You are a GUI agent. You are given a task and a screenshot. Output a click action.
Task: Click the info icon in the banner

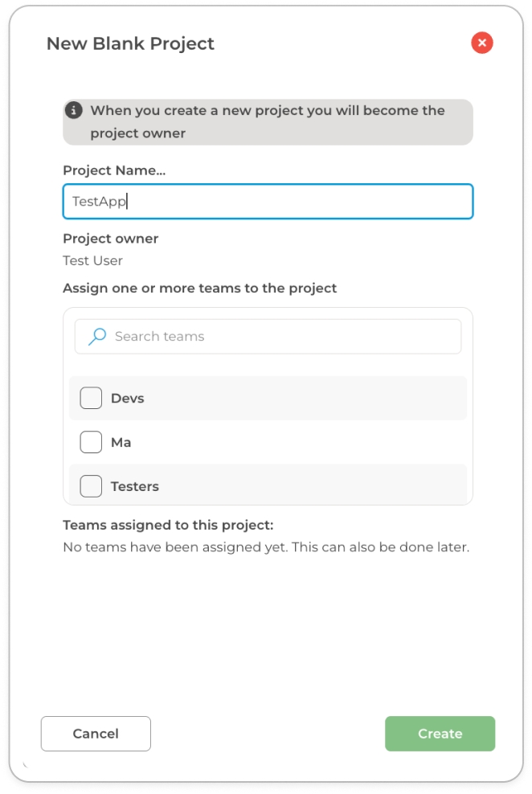74,110
